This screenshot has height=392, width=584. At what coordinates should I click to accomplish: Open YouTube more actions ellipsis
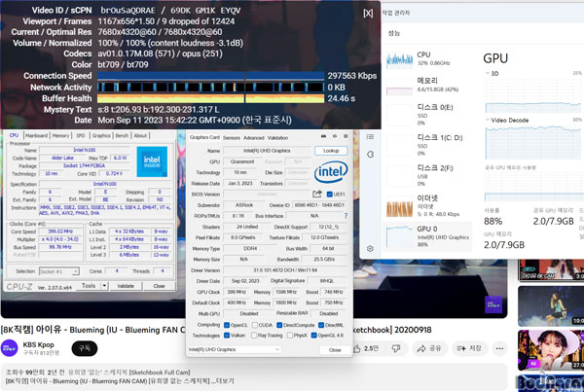(x=499, y=348)
